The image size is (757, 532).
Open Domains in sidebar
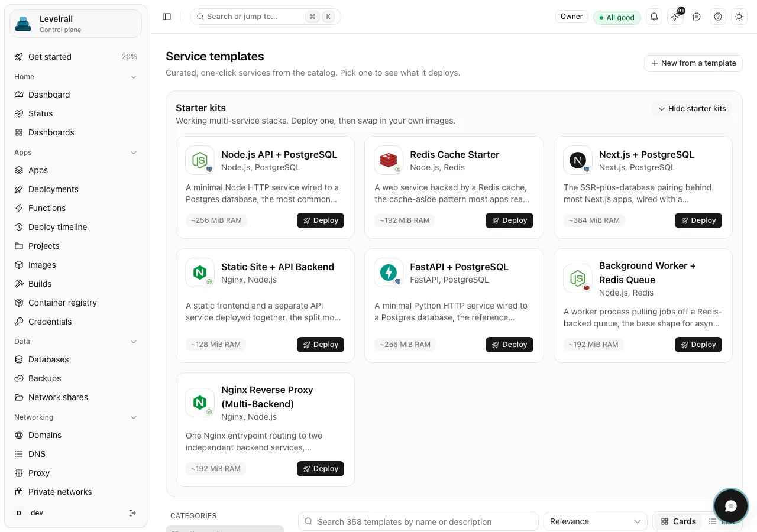pyautogui.click(x=76, y=435)
